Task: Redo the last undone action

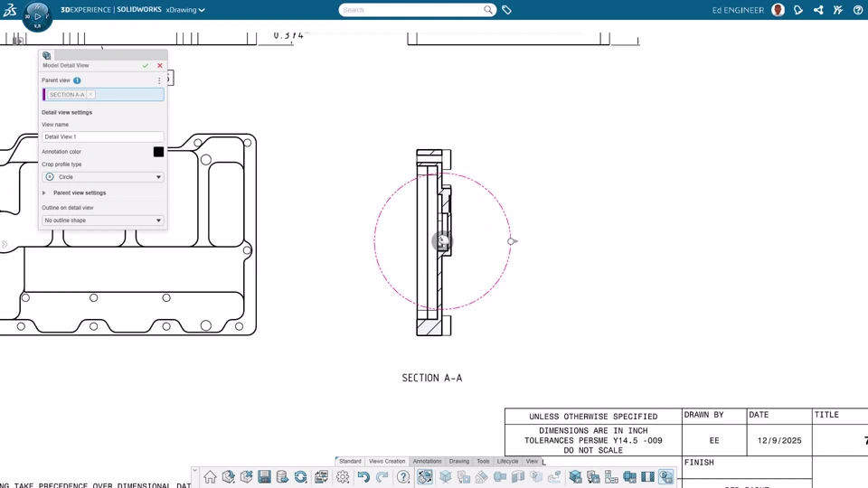Action: point(382,477)
